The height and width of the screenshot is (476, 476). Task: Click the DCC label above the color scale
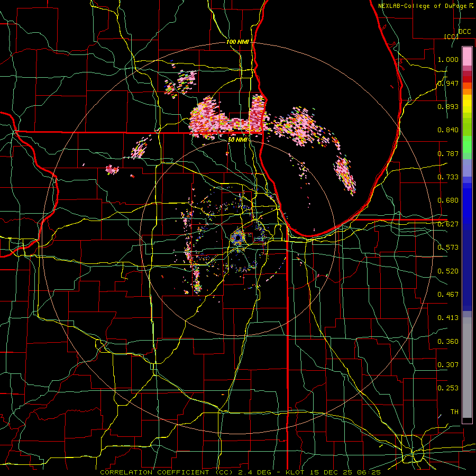(464, 32)
